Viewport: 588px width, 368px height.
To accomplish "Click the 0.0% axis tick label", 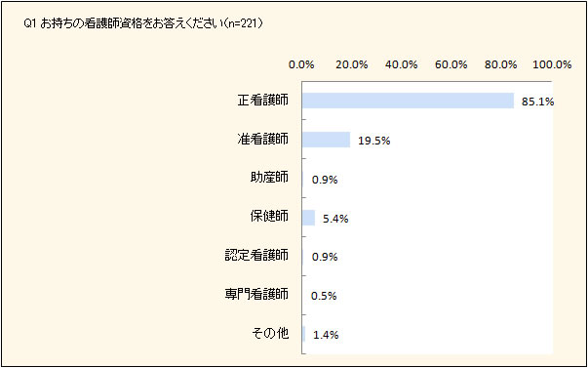I will pos(301,64).
